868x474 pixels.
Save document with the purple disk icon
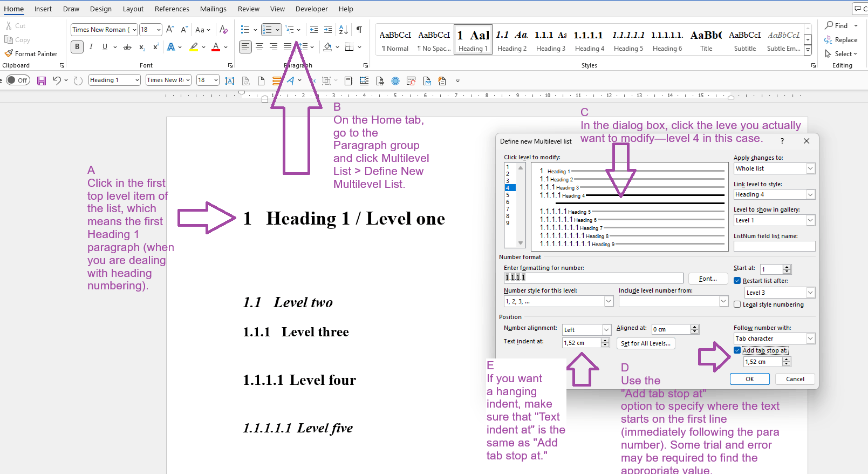[42, 80]
